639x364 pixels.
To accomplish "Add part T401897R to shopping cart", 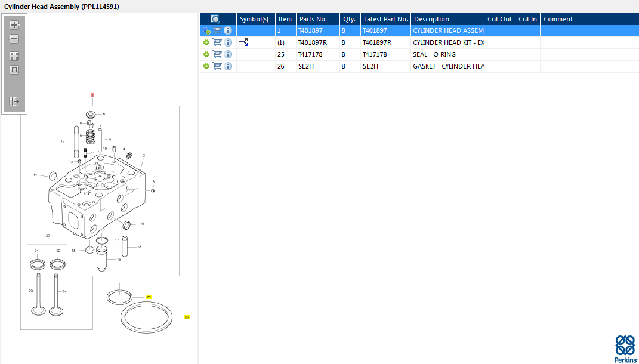I will coord(217,42).
